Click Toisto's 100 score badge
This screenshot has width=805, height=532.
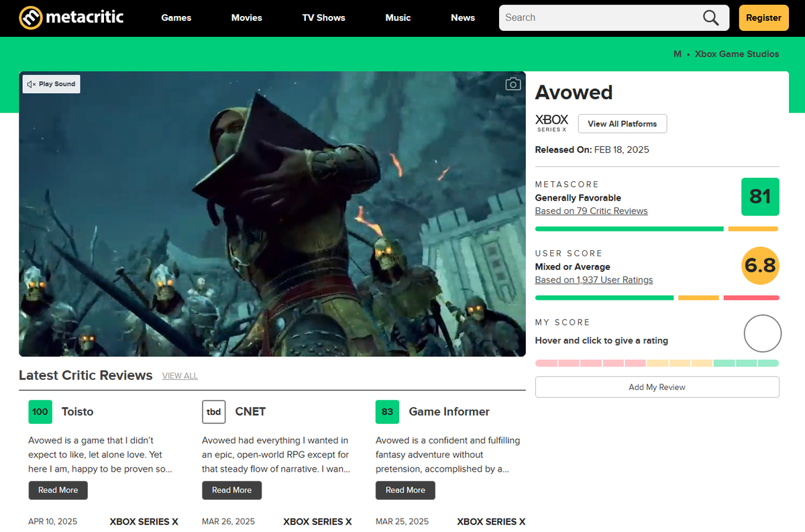[40, 412]
